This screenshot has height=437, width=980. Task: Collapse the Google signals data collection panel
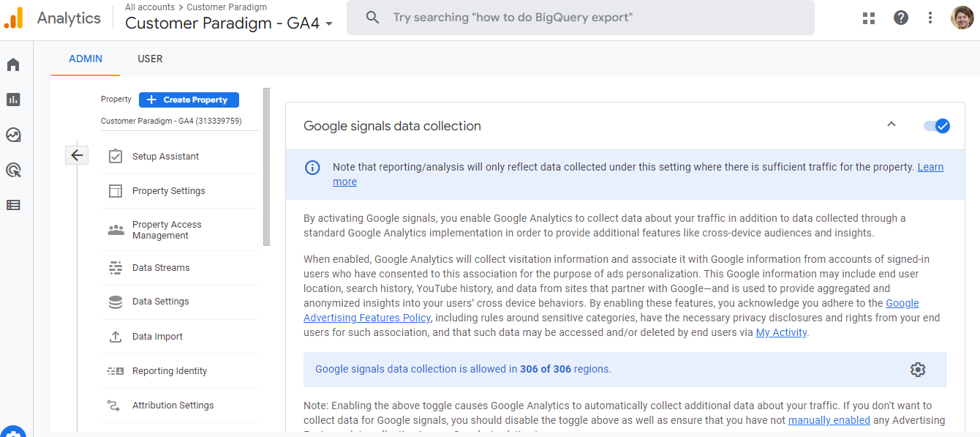click(892, 124)
